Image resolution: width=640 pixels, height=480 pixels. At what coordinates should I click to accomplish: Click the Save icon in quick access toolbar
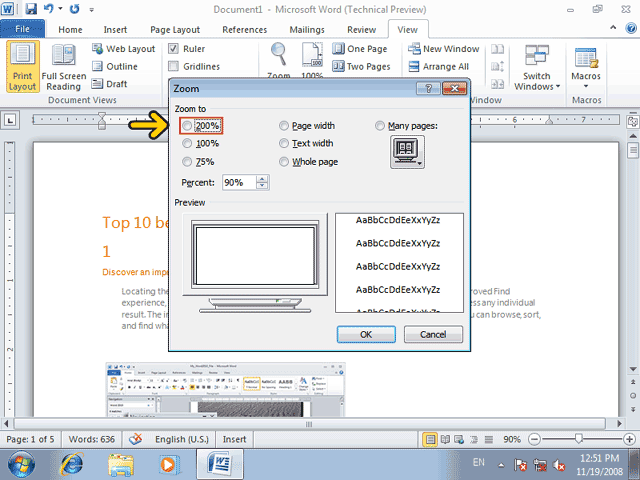tap(31, 9)
